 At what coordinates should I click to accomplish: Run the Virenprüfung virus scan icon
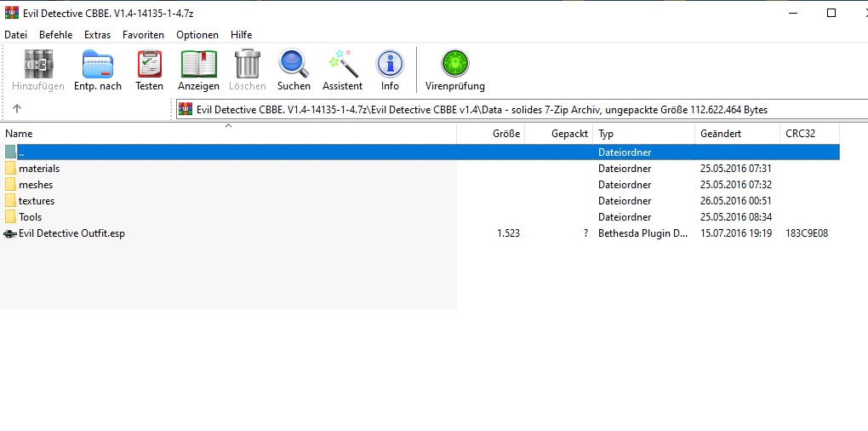pyautogui.click(x=454, y=70)
